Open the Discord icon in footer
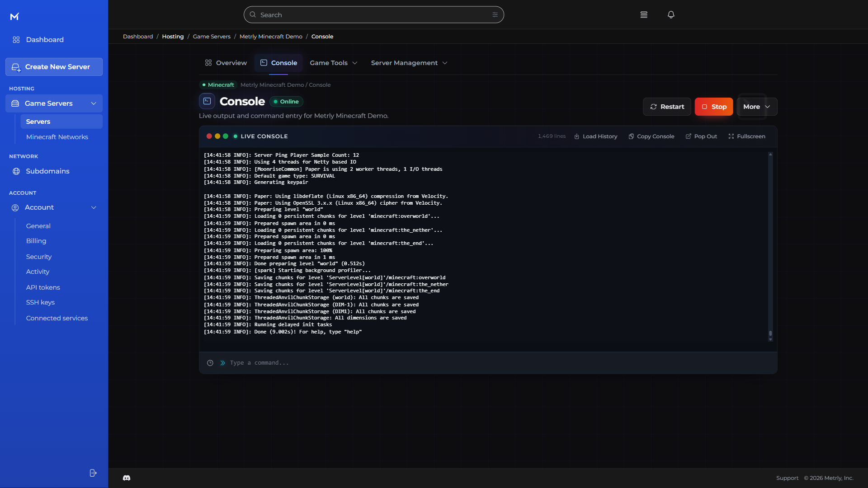This screenshot has width=868, height=488. pyautogui.click(x=127, y=478)
